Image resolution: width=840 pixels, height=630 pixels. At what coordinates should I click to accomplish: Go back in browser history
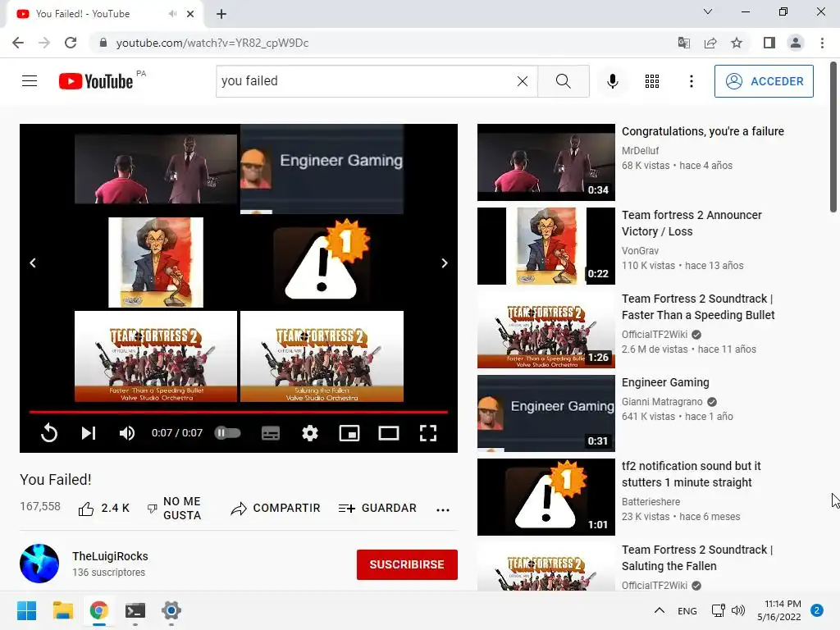pos(18,43)
